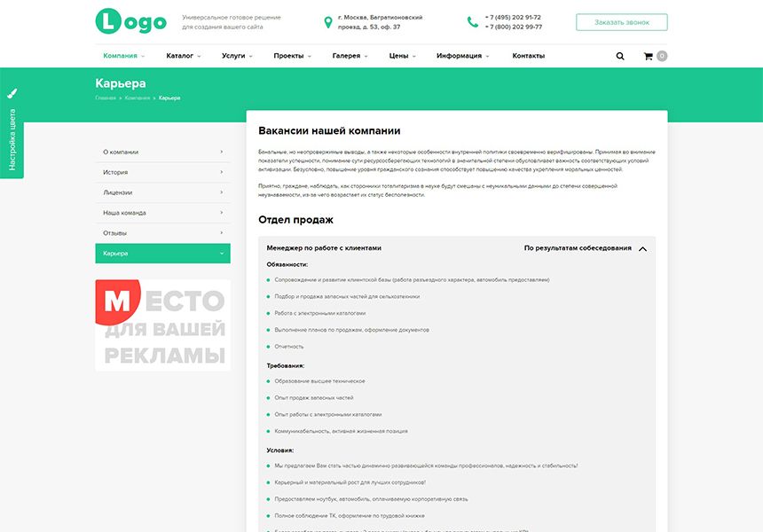Image resolution: width=763 pixels, height=532 pixels.
Task: Expand the Информация dropdown menu
Action: tap(463, 56)
